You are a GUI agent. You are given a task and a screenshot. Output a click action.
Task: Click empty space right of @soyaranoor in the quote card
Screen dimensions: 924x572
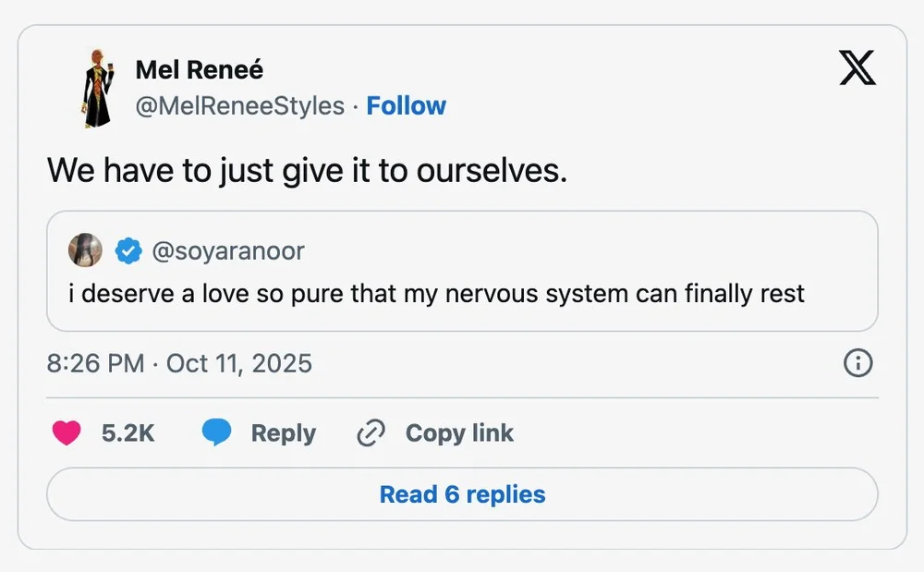[x=591, y=250]
